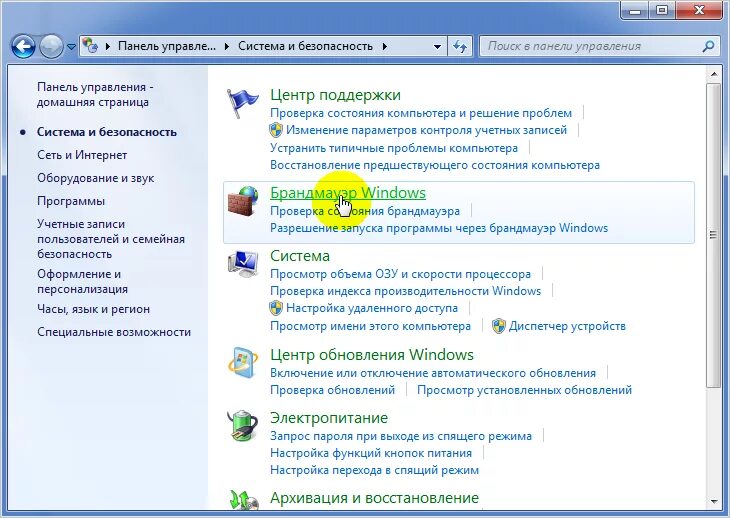Open Оформление и персонализация category
This screenshot has height=518, width=730.
pos(82,282)
